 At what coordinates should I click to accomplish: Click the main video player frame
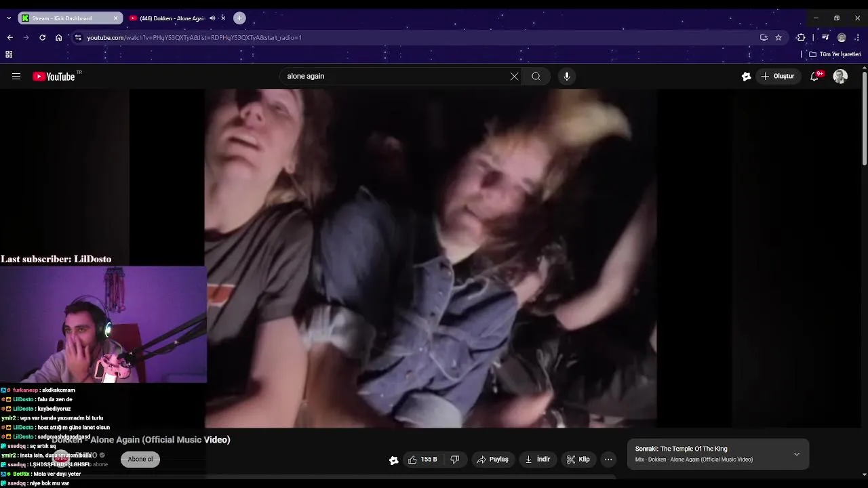430,258
